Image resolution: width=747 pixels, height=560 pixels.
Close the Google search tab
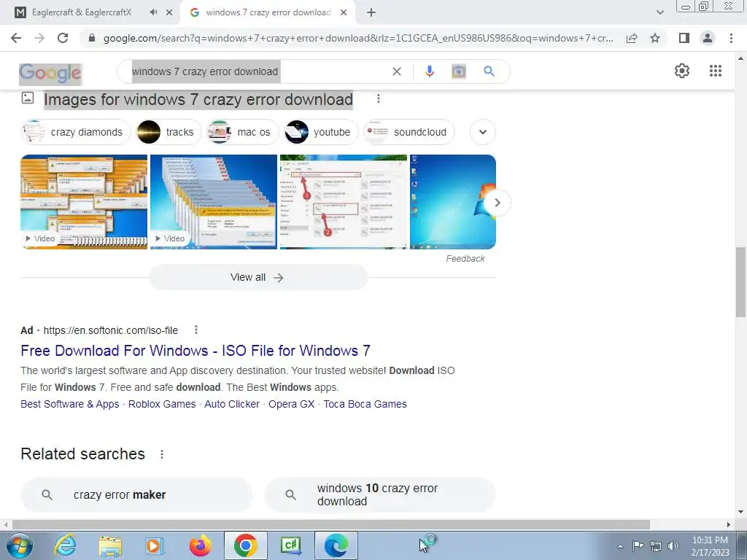click(344, 13)
